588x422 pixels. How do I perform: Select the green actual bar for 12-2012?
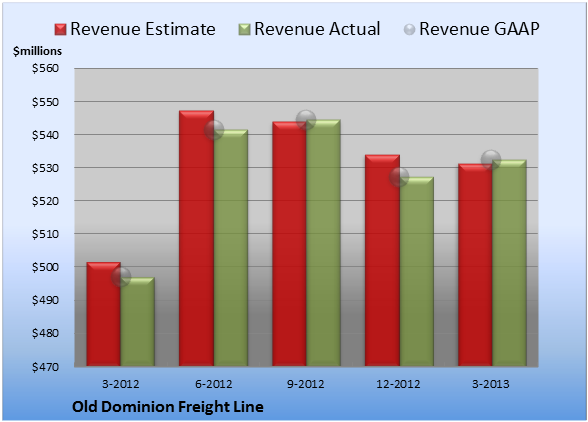pos(417,272)
